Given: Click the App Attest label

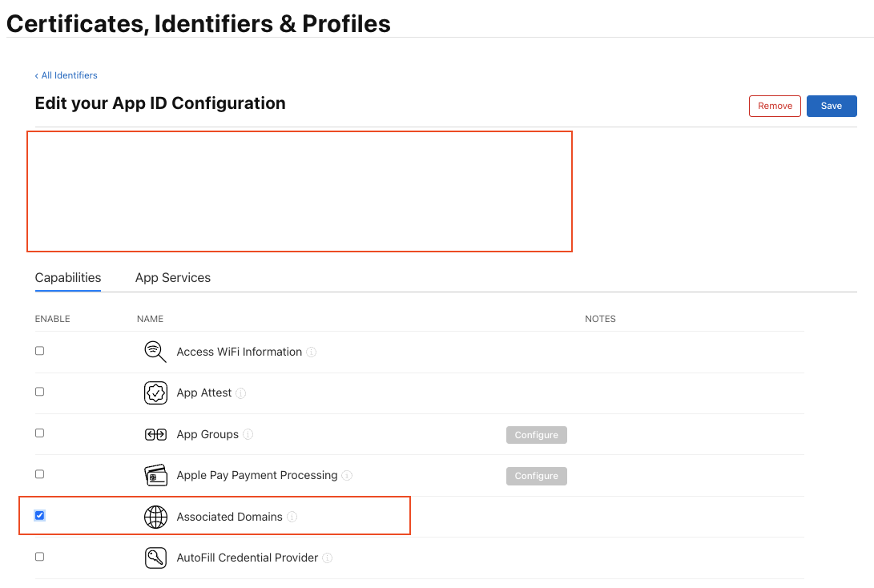Looking at the screenshot, I should (x=204, y=393).
